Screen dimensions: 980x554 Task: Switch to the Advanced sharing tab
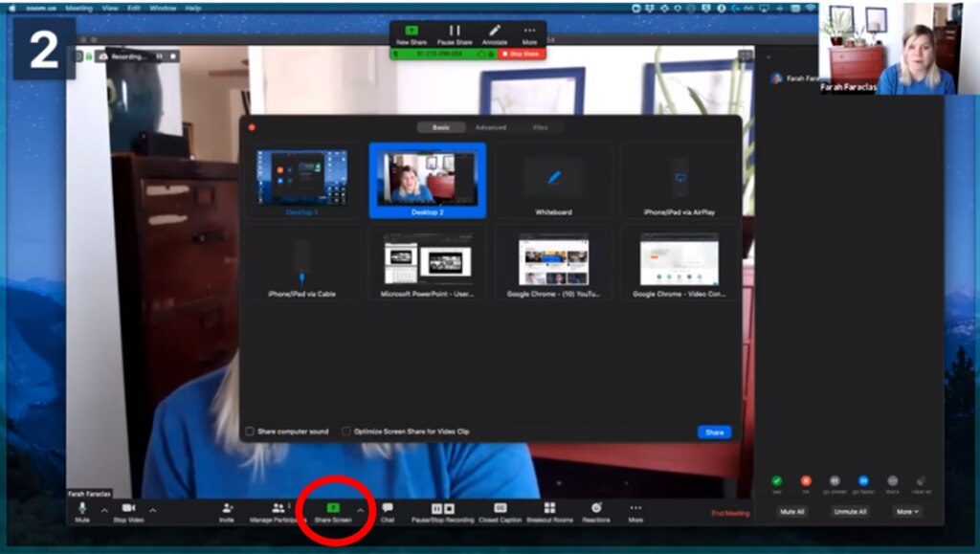coord(491,125)
